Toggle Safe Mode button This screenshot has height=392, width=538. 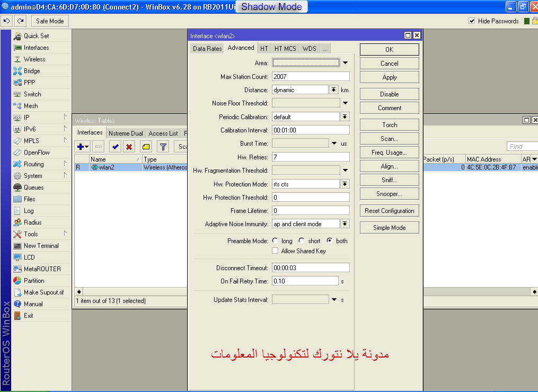click(50, 21)
